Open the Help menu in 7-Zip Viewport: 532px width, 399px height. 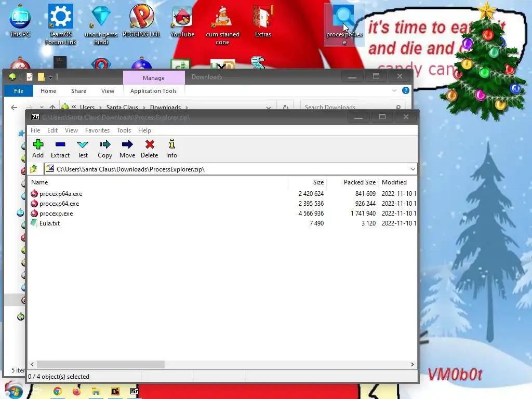144,130
